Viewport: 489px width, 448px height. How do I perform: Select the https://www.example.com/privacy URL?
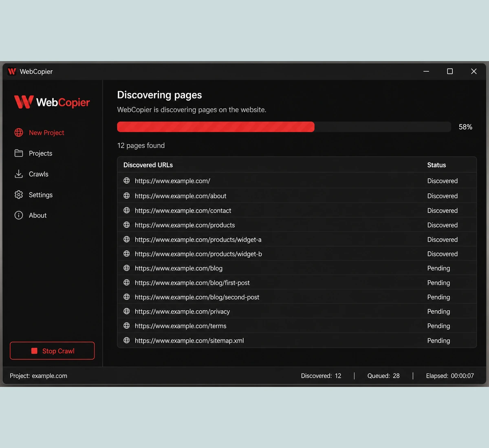[x=182, y=312]
